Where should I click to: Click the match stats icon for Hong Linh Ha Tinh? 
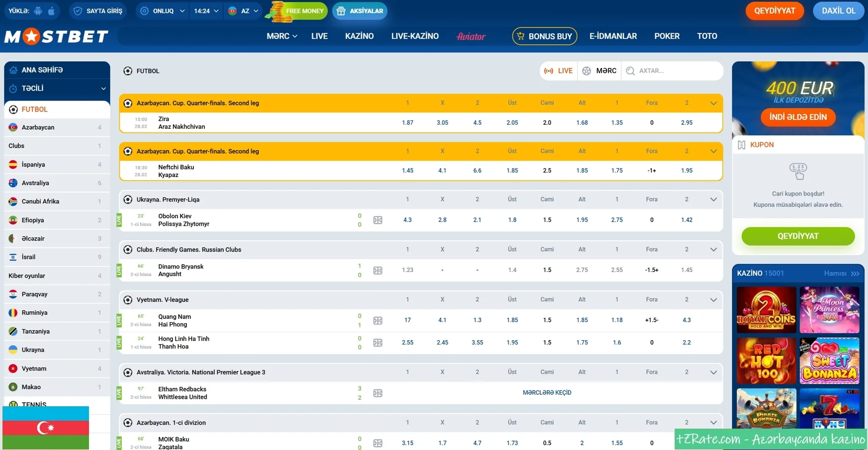pyautogui.click(x=378, y=343)
